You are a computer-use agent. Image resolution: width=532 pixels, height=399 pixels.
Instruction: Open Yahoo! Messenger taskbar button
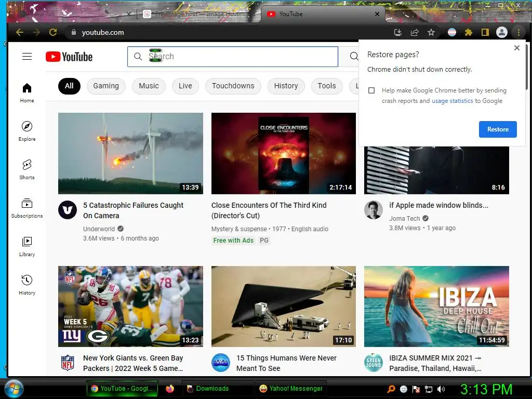tap(291, 389)
